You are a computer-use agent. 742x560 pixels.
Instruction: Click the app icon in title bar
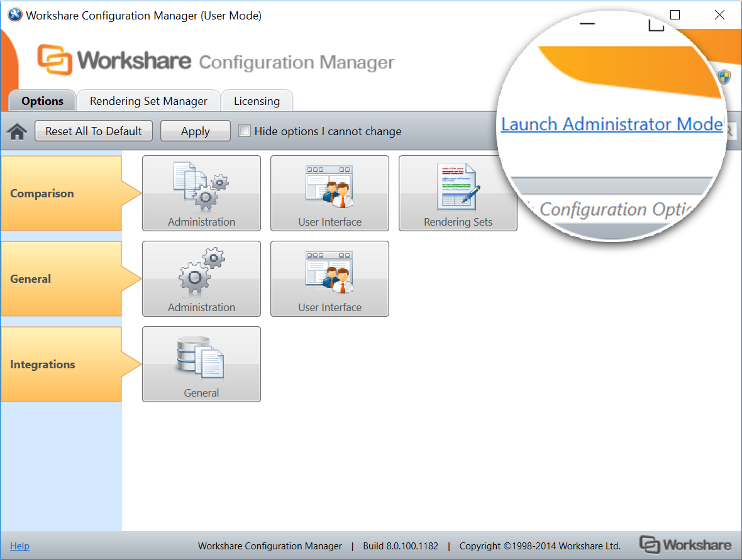14,14
